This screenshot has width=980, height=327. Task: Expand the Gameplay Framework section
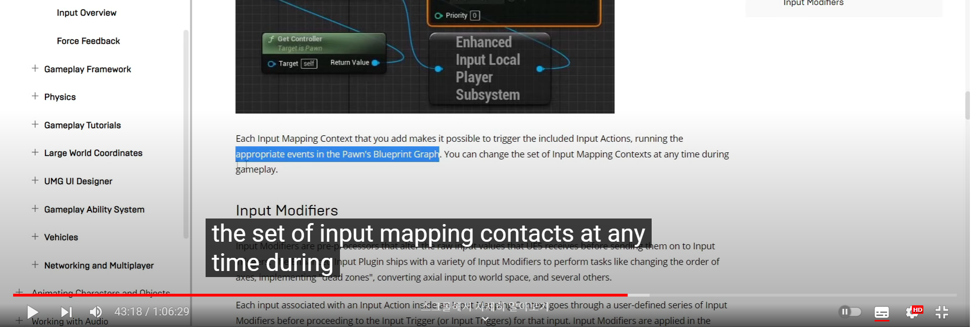click(35, 68)
